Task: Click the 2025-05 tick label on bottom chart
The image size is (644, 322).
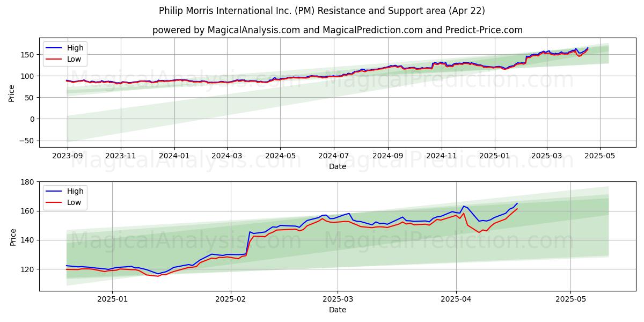Action: click(571, 299)
